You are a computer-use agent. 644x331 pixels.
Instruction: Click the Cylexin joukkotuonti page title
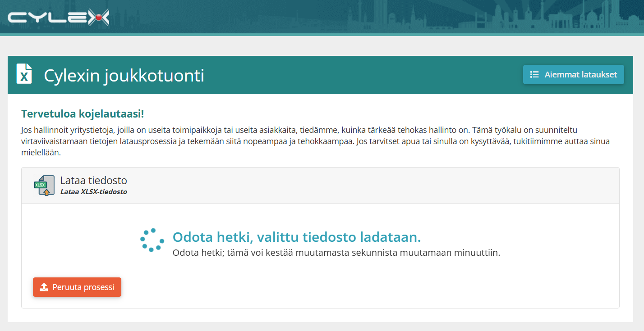click(124, 75)
